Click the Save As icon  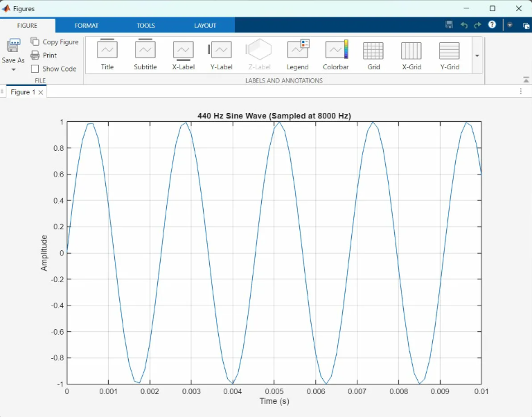coord(13,46)
